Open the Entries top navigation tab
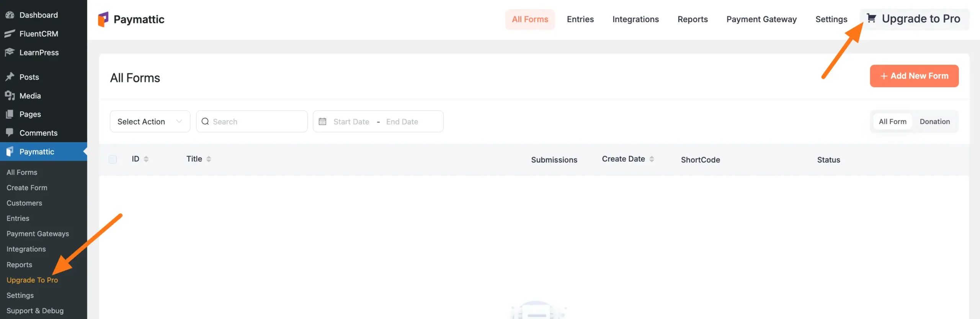Screen dimensions: 980x319 pos(580,19)
